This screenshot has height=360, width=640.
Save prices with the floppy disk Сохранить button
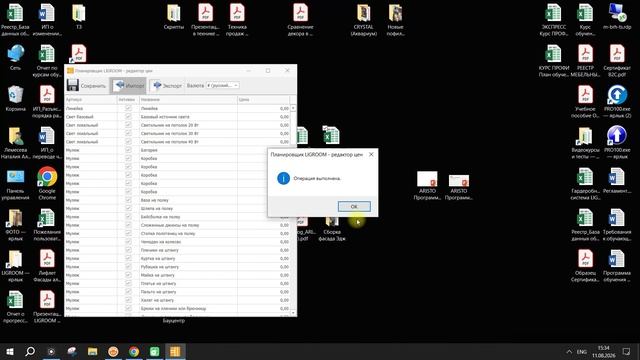pyautogui.click(x=86, y=86)
